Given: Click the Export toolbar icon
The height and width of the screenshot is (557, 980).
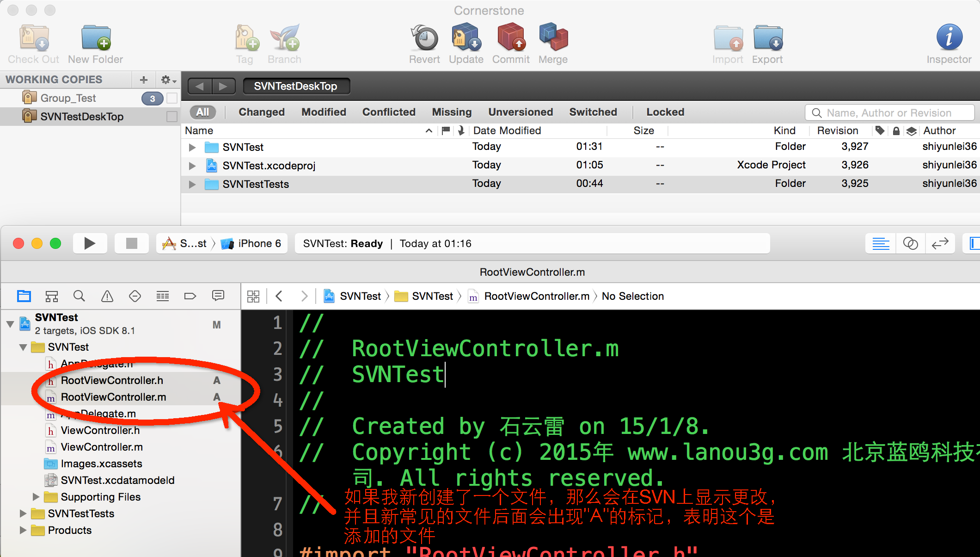Looking at the screenshot, I should coord(768,37).
